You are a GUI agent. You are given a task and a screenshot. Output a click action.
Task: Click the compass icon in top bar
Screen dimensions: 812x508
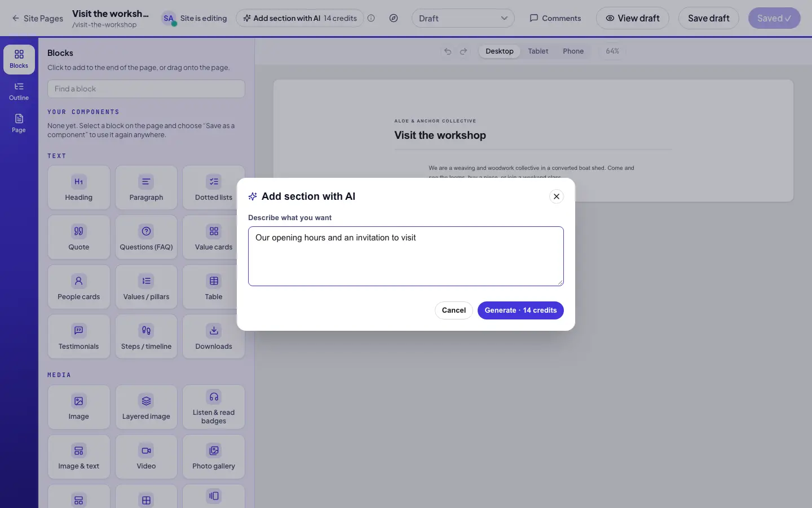[394, 18]
